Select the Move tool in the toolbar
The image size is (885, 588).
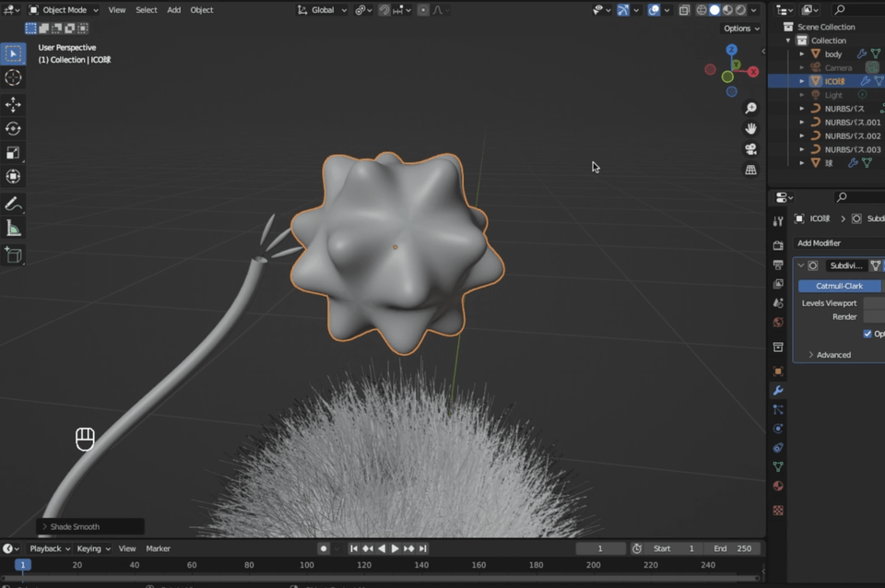[13, 105]
